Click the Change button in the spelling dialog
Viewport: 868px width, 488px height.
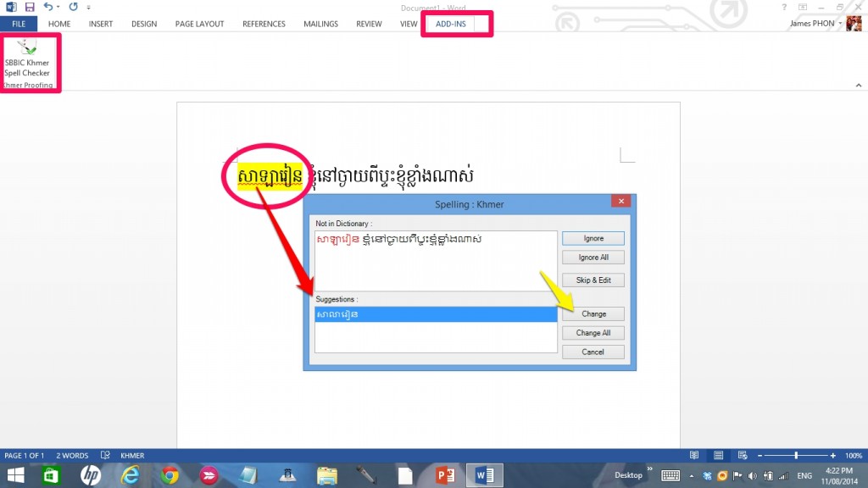coord(593,313)
